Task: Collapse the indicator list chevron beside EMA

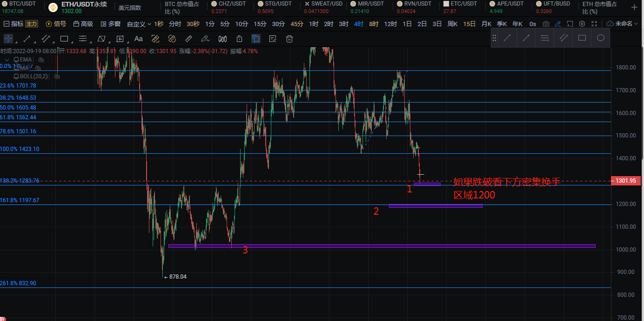Action: 7,60
